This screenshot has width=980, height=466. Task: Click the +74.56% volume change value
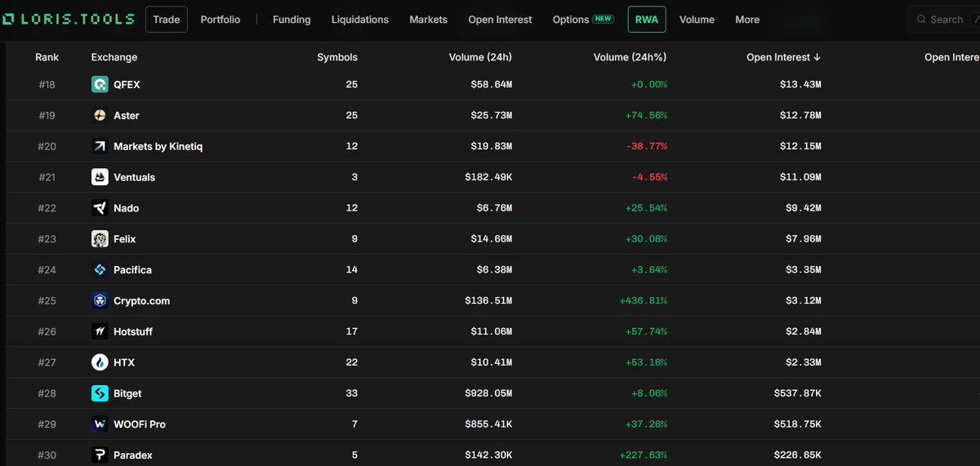[x=646, y=115]
